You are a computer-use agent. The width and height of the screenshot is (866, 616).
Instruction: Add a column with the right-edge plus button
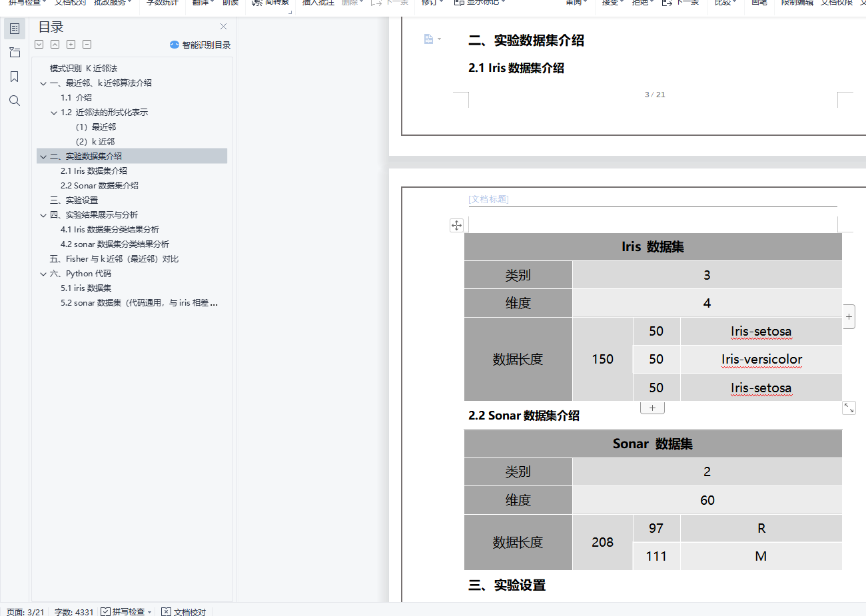[x=849, y=317]
